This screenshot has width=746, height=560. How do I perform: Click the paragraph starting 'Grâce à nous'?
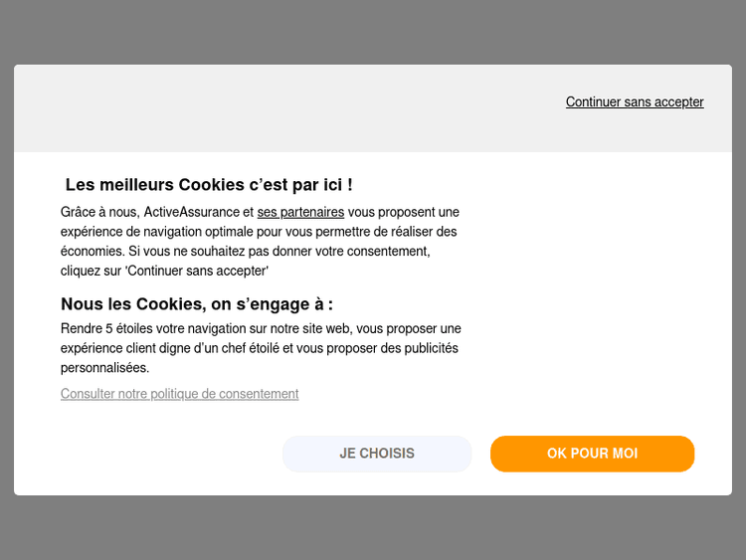(259, 241)
